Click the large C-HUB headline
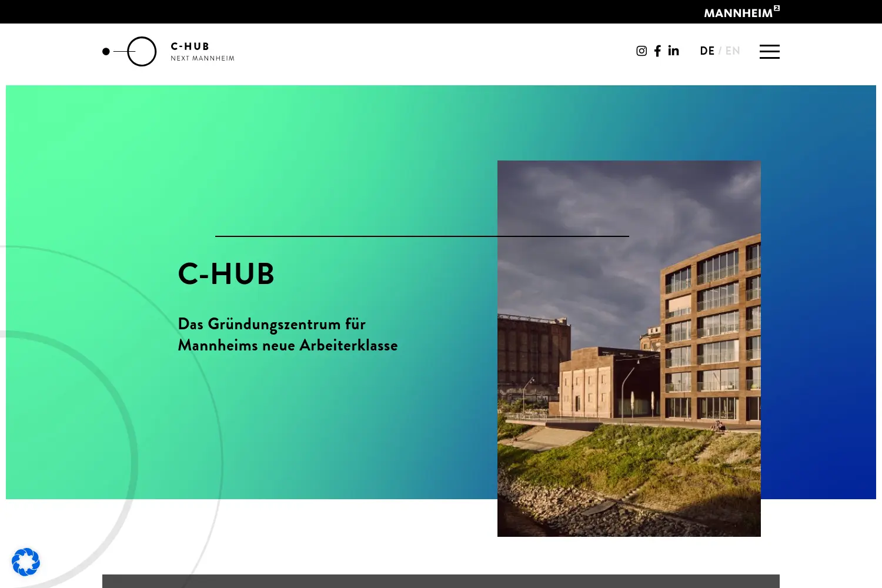The height and width of the screenshot is (588, 882). tap(226, 274)
